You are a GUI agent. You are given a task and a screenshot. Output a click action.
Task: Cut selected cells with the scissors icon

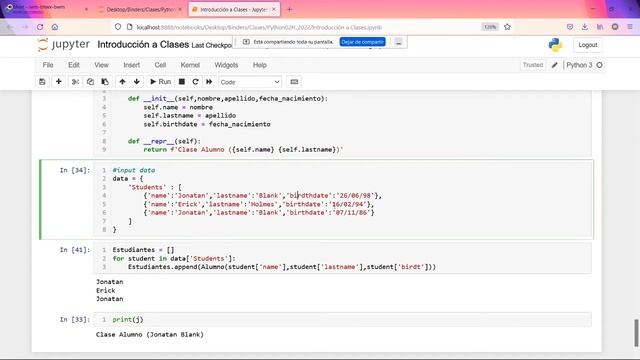tap(75, 82)
